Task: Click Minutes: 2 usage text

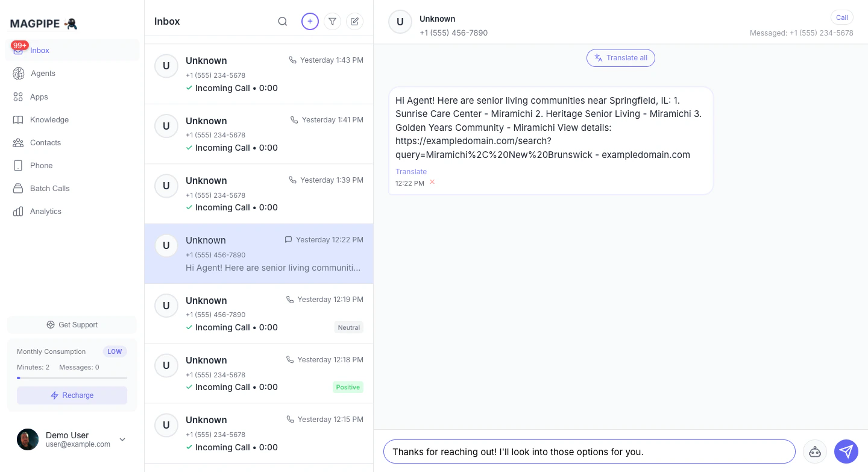Action: [x=33, y=367]
